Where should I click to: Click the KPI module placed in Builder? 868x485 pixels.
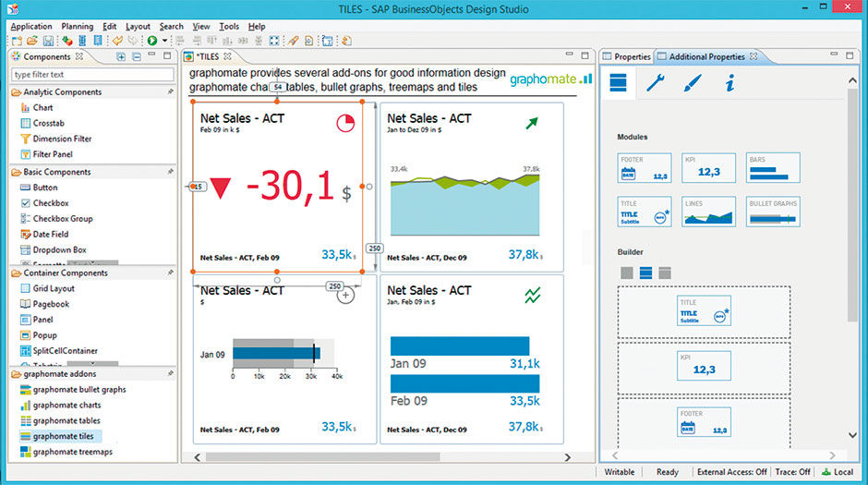point(704,366)
